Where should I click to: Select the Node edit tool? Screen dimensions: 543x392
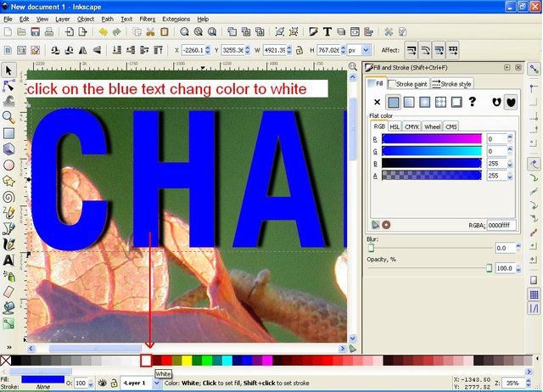8,86
